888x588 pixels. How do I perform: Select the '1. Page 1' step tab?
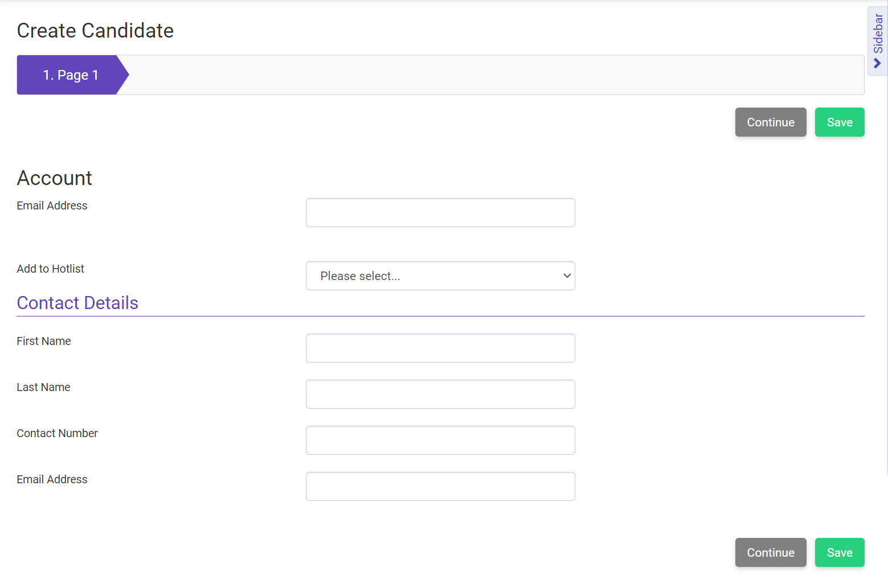[x=71, y=75]
